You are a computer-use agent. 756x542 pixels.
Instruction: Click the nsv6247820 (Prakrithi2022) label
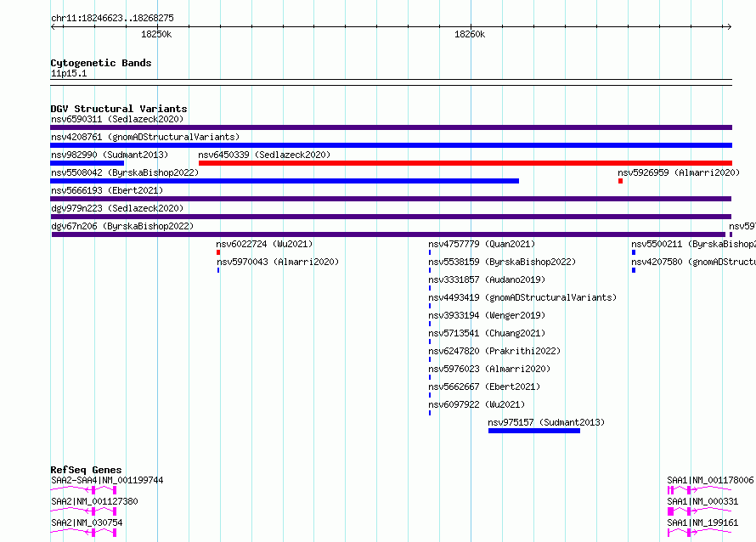pos(494,351)
